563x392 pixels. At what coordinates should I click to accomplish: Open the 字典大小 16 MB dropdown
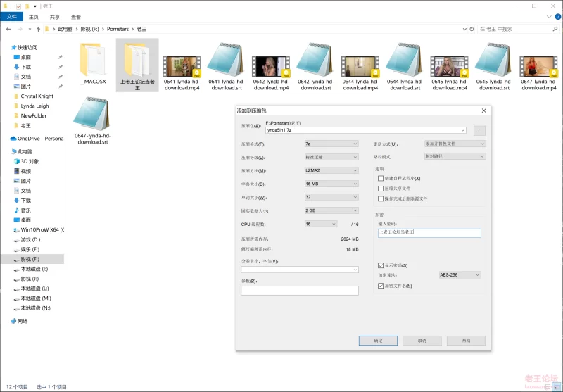[331, 184]
